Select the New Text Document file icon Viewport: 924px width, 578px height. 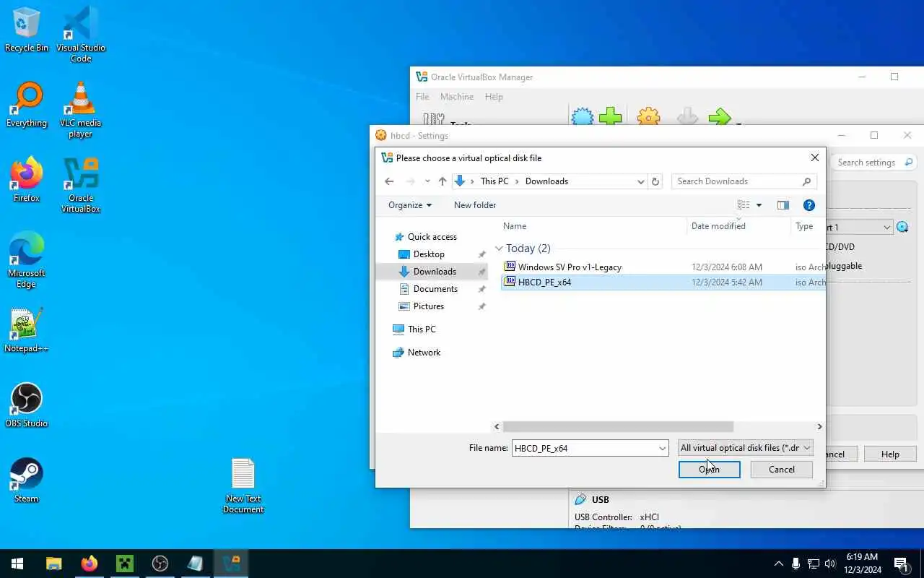243,486
